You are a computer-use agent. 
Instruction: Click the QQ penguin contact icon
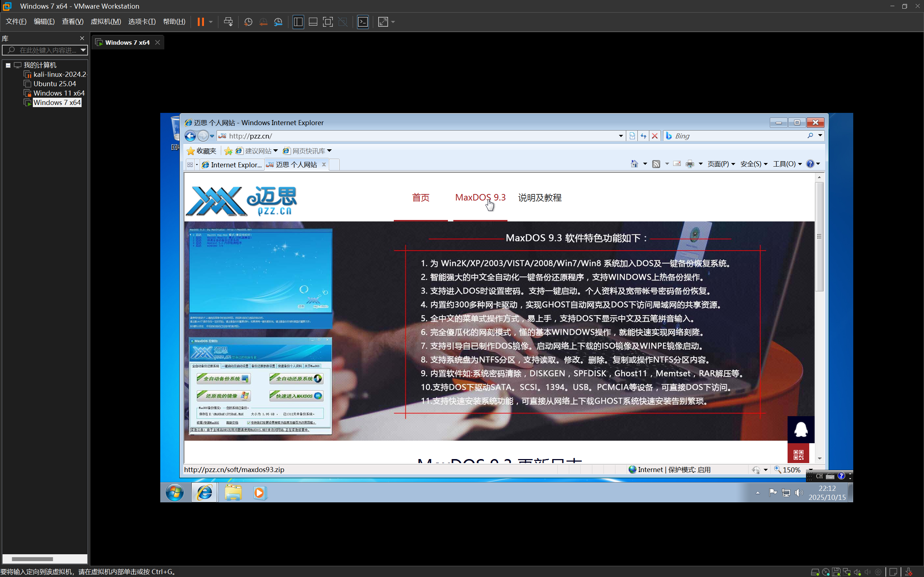coord(801,429)
